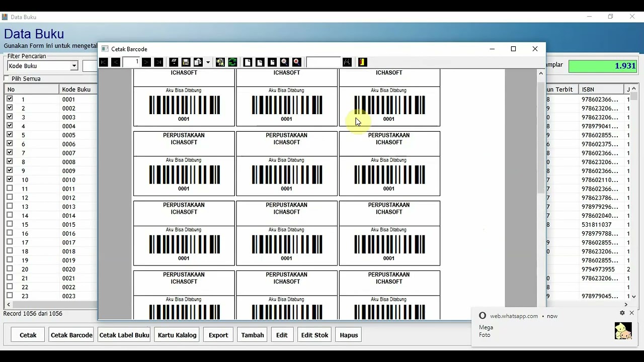The height and width of the screenshot is (362, 644).
Task: Click the green refresh icon
Action: point(232,62)
